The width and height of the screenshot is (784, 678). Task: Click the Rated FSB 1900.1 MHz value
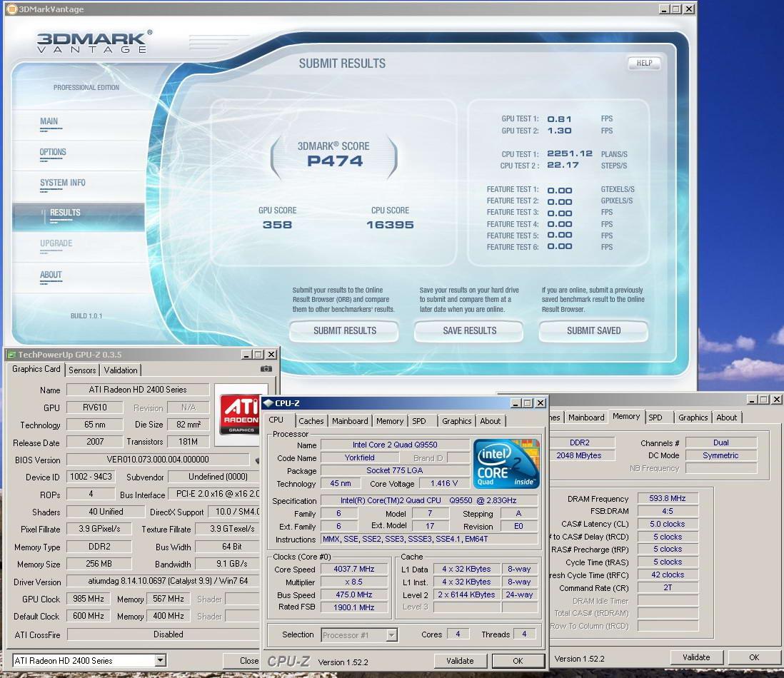click(354, 607)
